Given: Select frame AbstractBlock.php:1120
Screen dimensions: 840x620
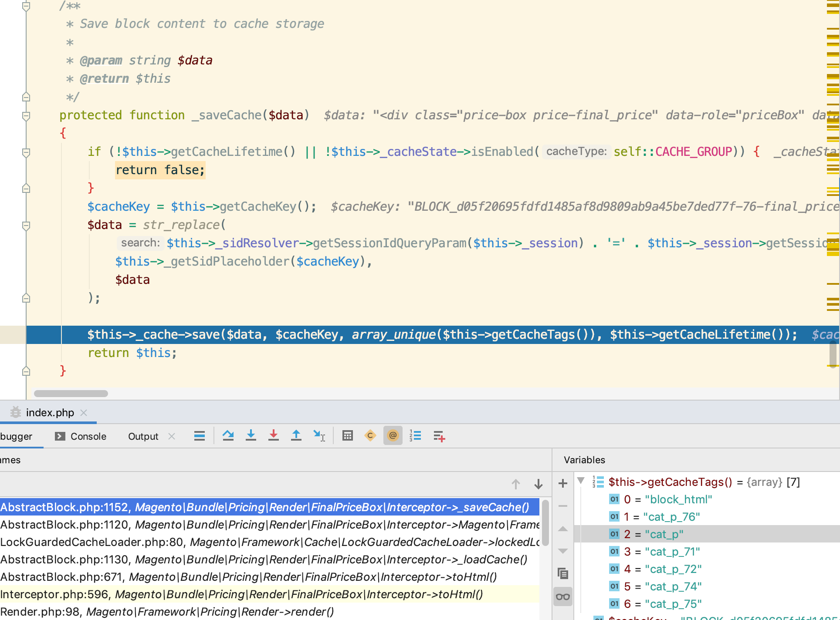Looking at the screenshot, I should 270,525.
